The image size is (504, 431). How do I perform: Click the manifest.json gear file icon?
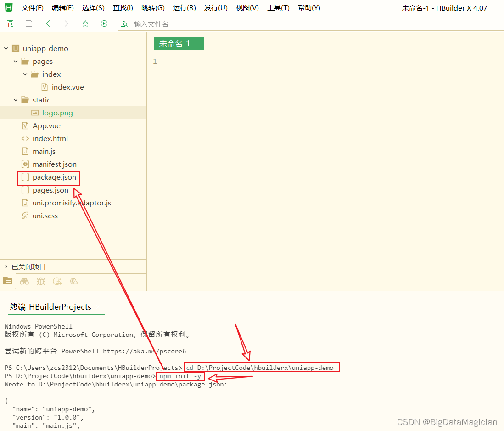pyautogui.click(x=25, y=164)
